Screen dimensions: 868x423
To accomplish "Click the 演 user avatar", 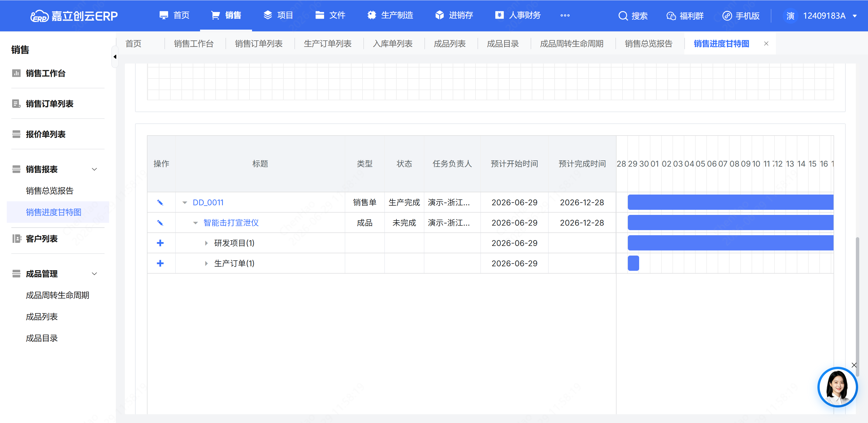I will [x=790, y=16].
